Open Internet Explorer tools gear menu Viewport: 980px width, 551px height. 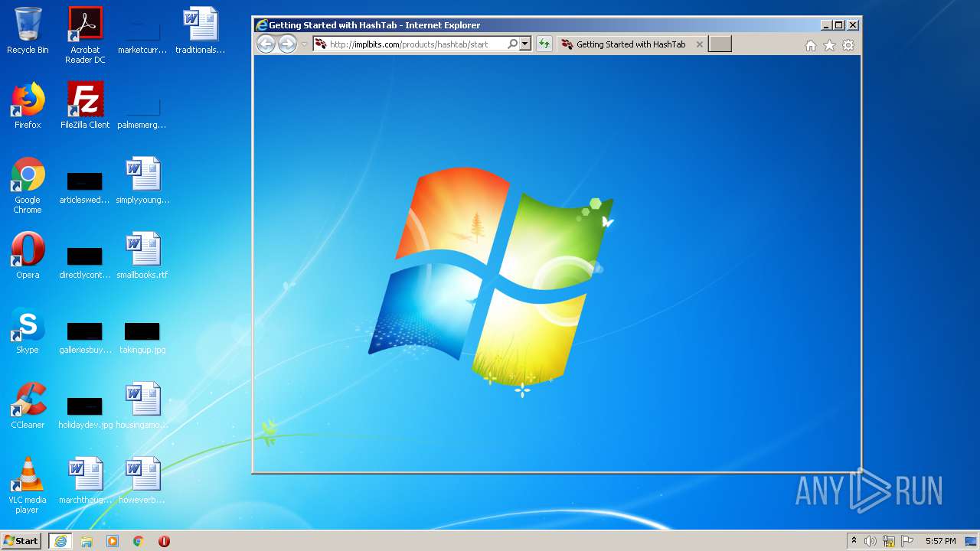pos(848,45)
